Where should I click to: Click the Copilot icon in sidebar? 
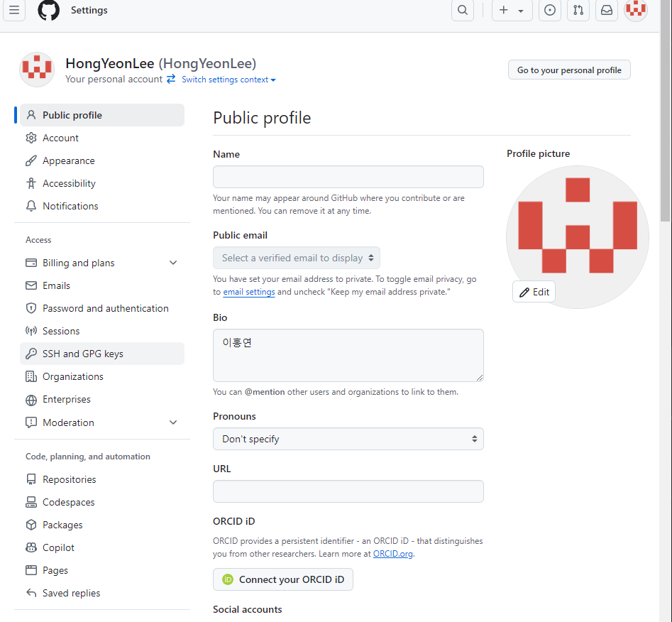(x=31, y=547)
